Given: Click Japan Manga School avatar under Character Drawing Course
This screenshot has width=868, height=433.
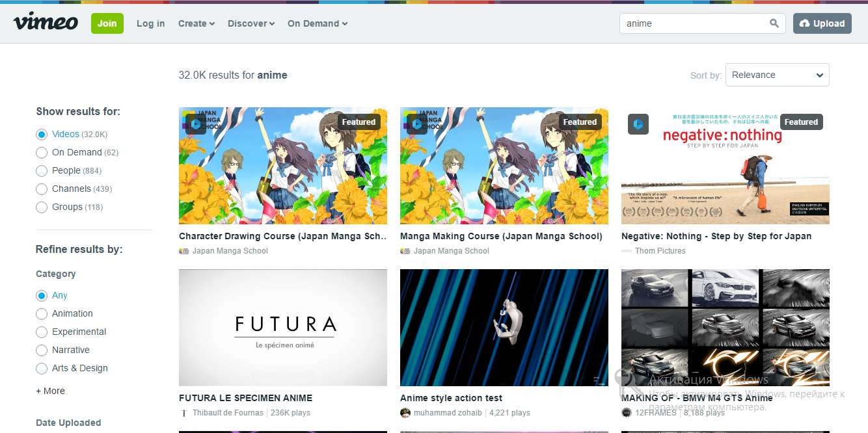Looking at the screenshot, I should (x=184, y=251).
